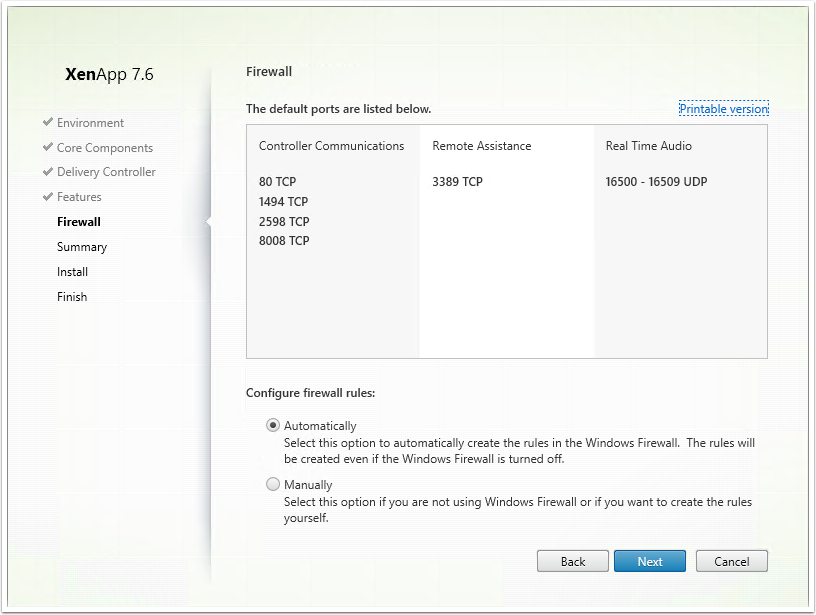The width and height of the screenshot is (816, 615).
Task: Select the Summary step in sidebar
Action: coord(82,247)
